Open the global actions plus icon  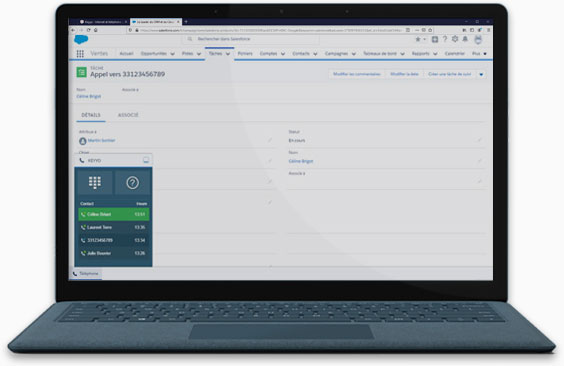click(x=435, y=39)
